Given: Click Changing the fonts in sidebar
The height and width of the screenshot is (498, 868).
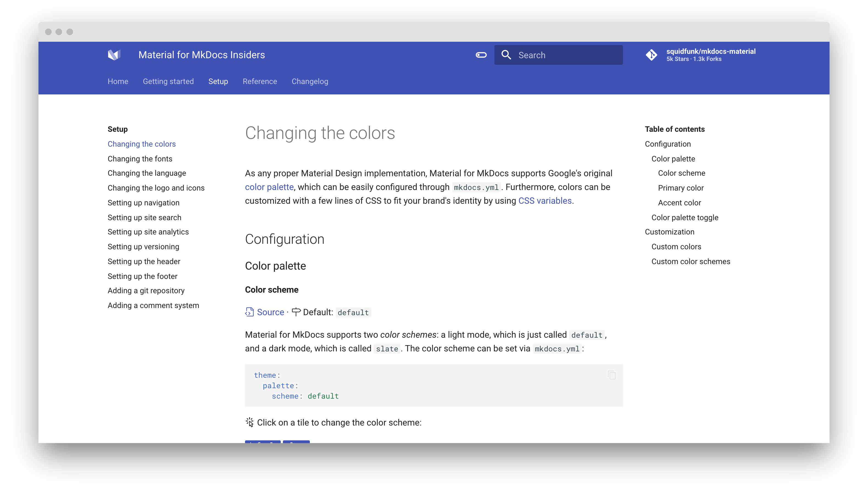Looking at the screenshot, I should [140, 158].
